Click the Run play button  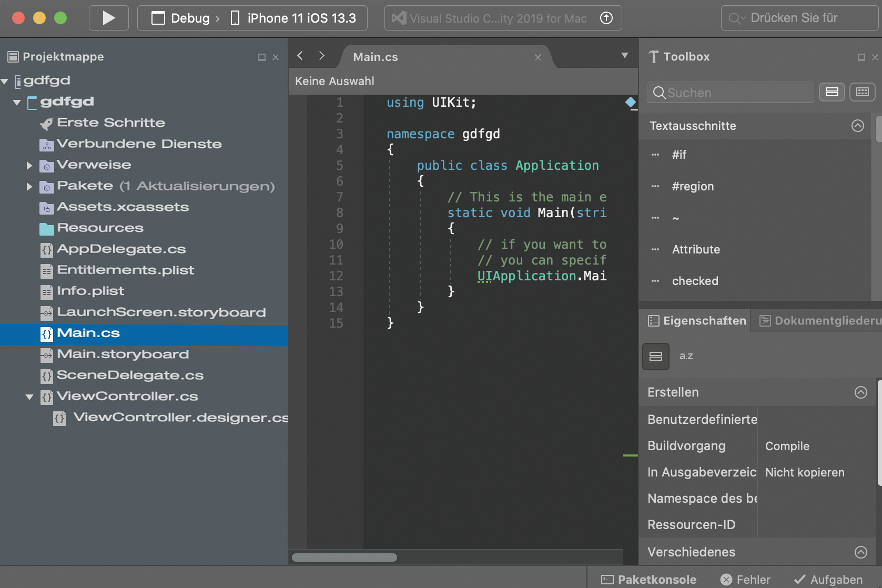tap(108, 18)
